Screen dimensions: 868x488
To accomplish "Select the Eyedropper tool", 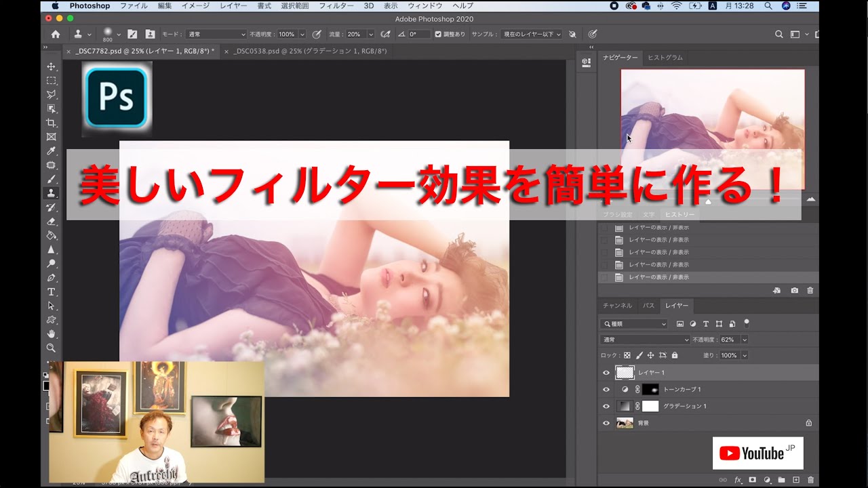I will point(51,151).
